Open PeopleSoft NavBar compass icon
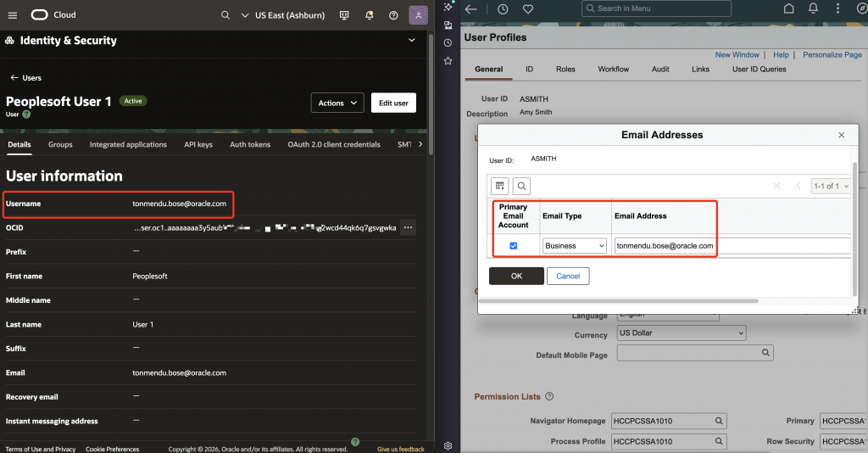 click(x=861, y=8)
